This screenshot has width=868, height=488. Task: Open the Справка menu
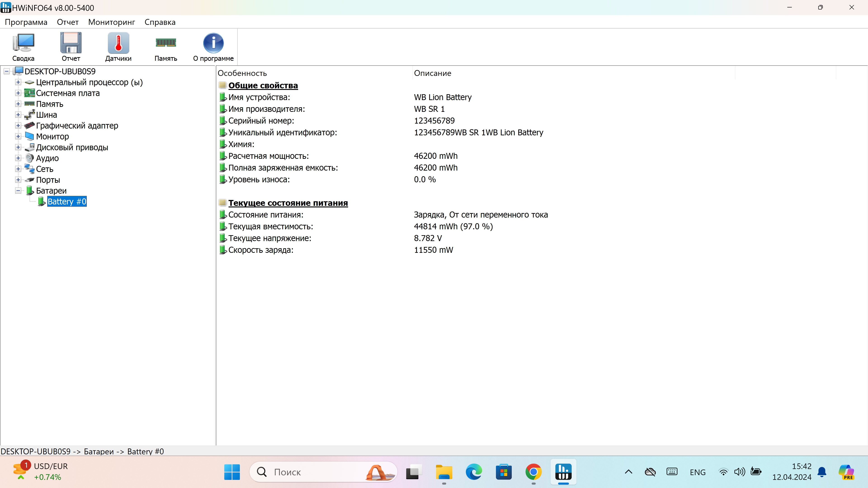pos(160,22)
